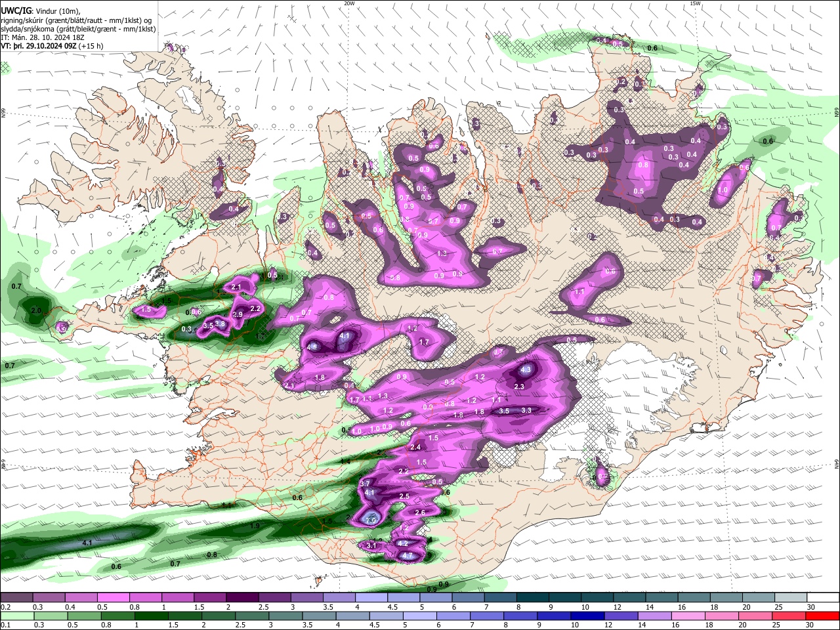
Task: Click the '3.1' snow value on the map
Action: tap(371, 545)
